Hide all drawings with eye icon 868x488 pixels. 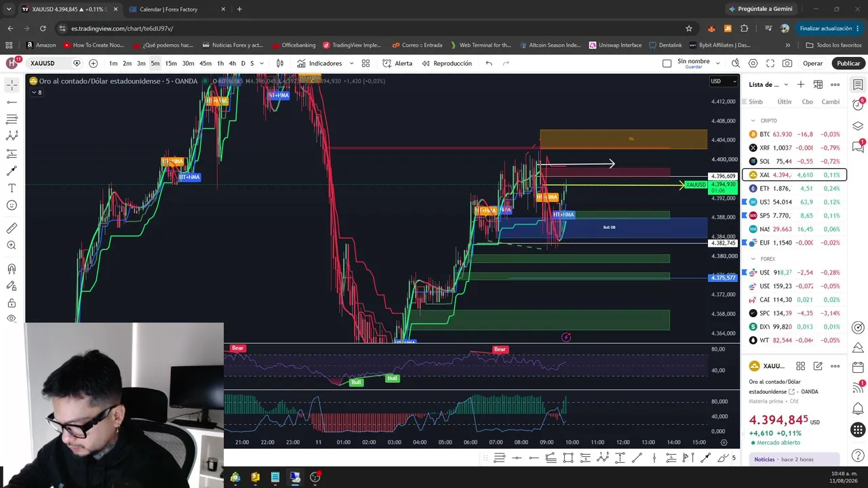tap(12, 319)
